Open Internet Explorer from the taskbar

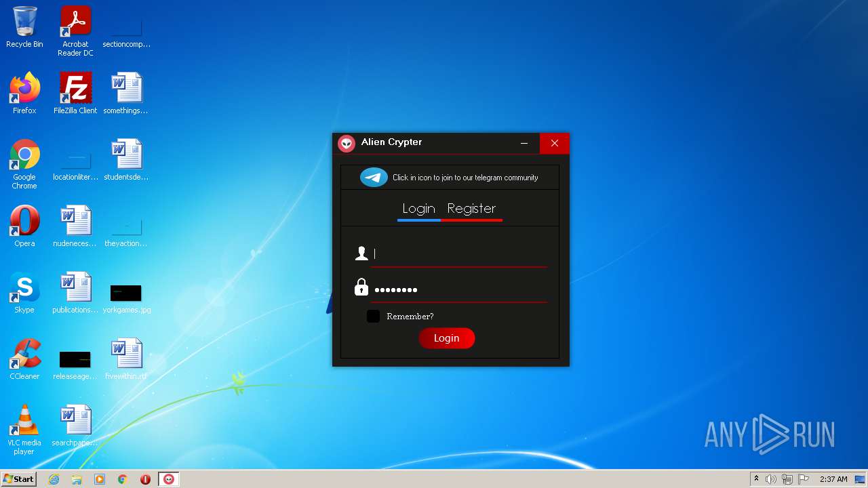coord(54,479)
